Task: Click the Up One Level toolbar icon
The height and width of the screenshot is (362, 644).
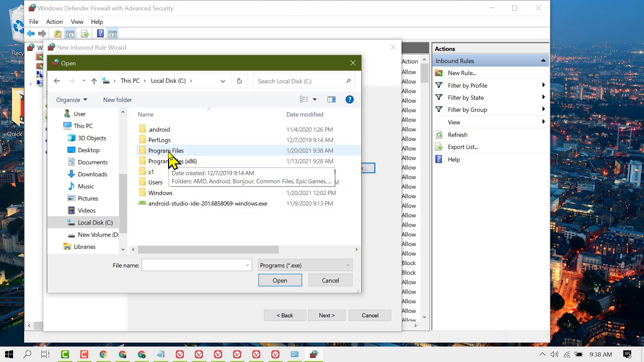Action: tap(58, 34)
